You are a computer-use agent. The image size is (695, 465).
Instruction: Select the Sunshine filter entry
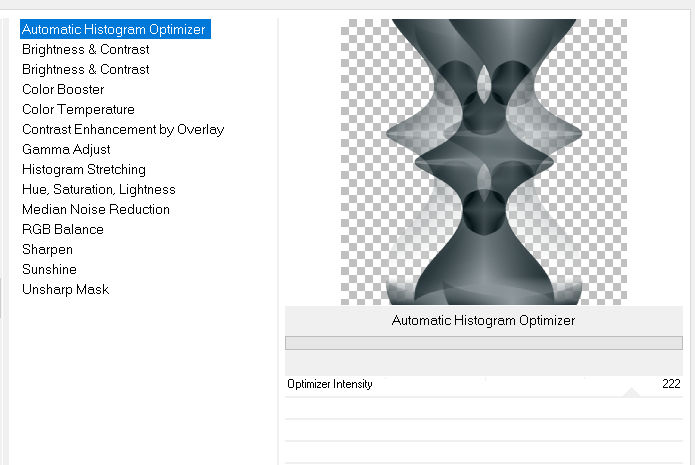click(49, 269)
